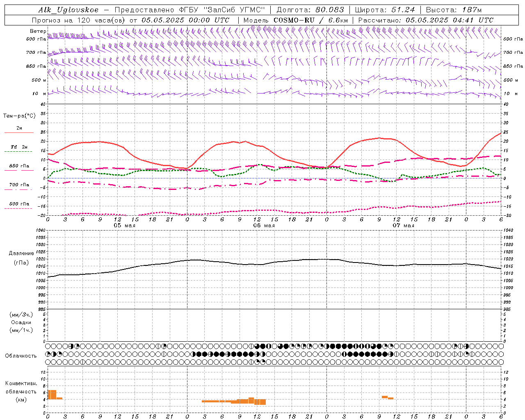Select the 'Широта: 51.24' header field
Image resolution: width=525 pixels, height=420 pixels.
(385, 10)
